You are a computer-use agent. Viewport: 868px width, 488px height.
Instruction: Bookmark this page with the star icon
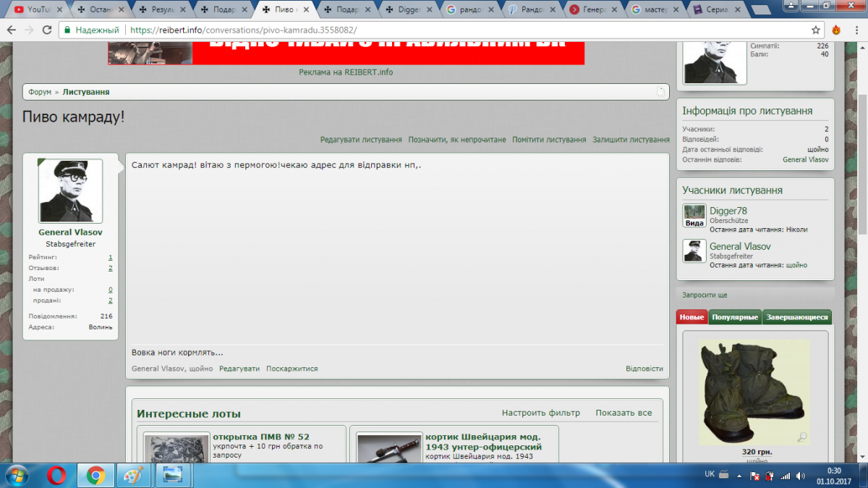click(816, 30)
